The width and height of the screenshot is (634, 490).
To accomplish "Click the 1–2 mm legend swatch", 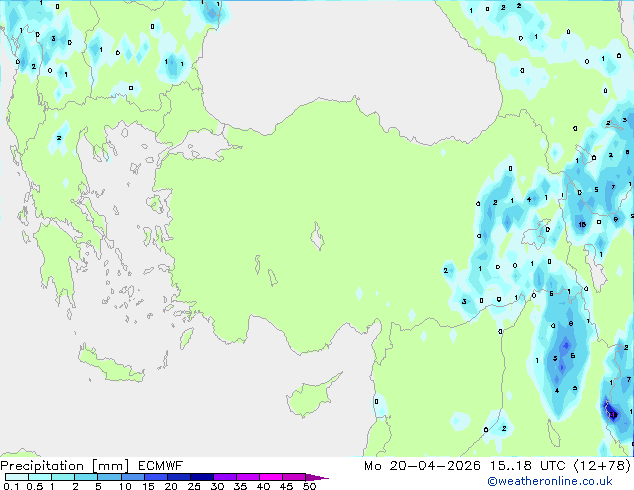I will 63,477.
